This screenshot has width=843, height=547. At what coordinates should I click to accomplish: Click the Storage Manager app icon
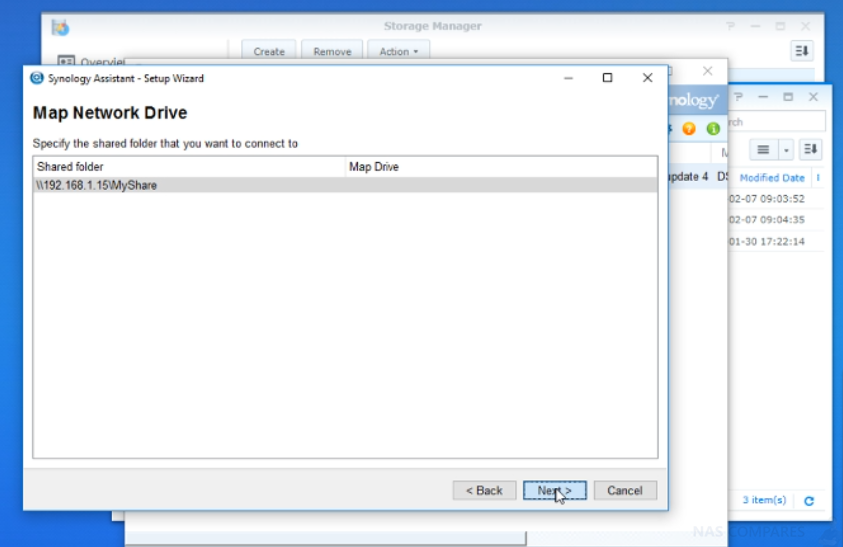60,27
